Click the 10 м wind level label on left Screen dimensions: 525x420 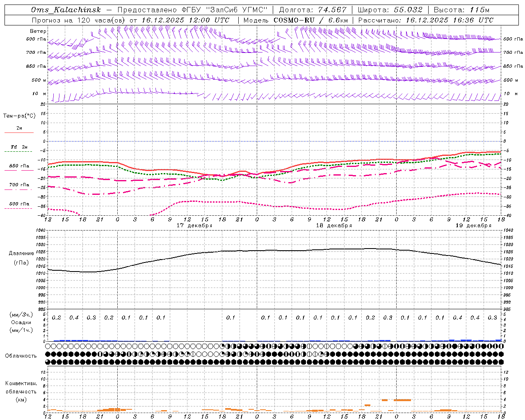[39, 94]
